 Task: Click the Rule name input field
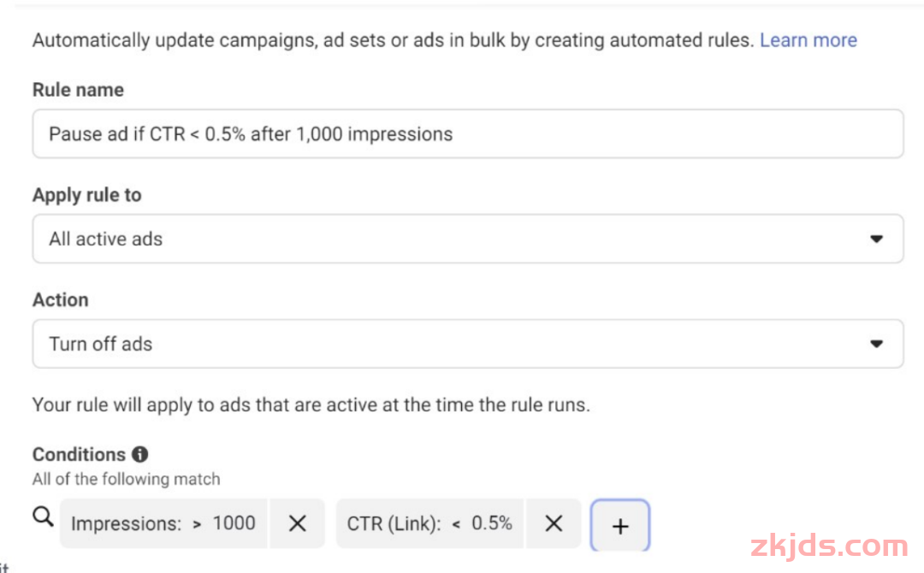[x=467, y=133]
